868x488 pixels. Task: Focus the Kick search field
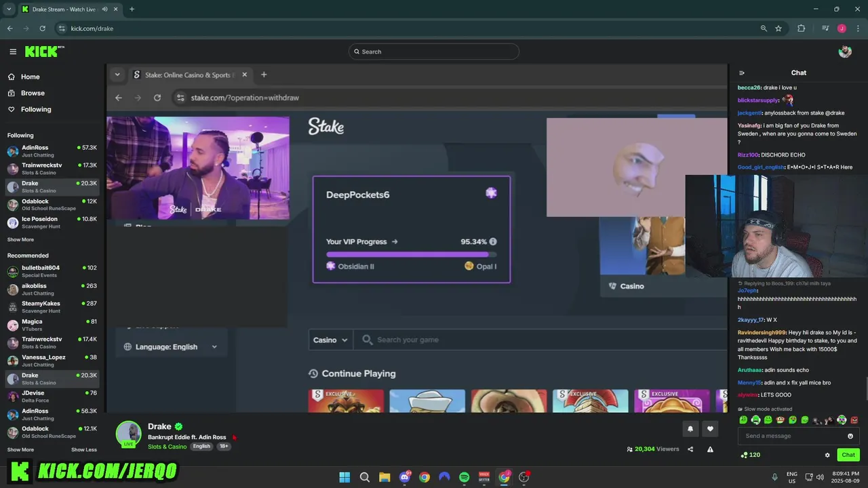pos(434,52)
